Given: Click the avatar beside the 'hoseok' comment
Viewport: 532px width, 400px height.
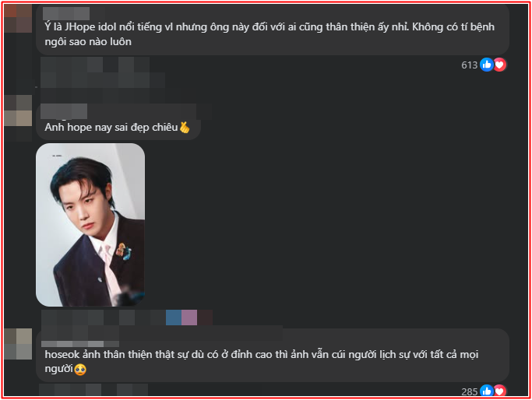Looking at the screenshot, I should click(18, 344).
